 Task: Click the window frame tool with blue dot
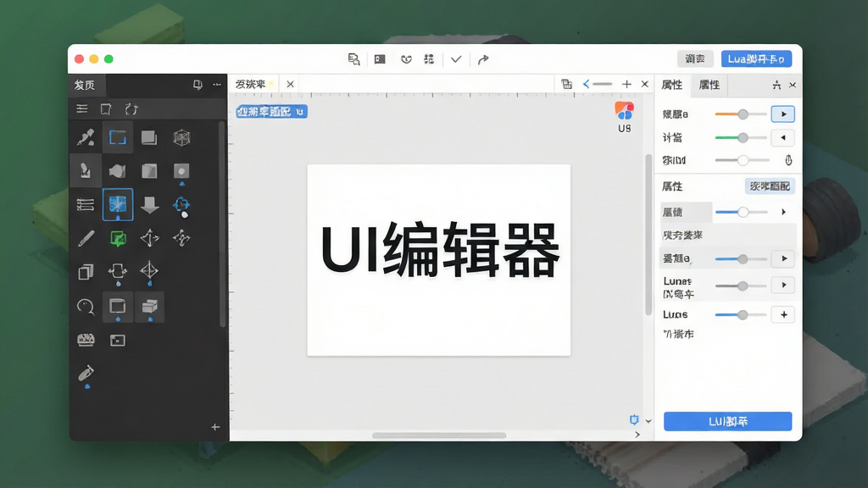tap(117, 306)
